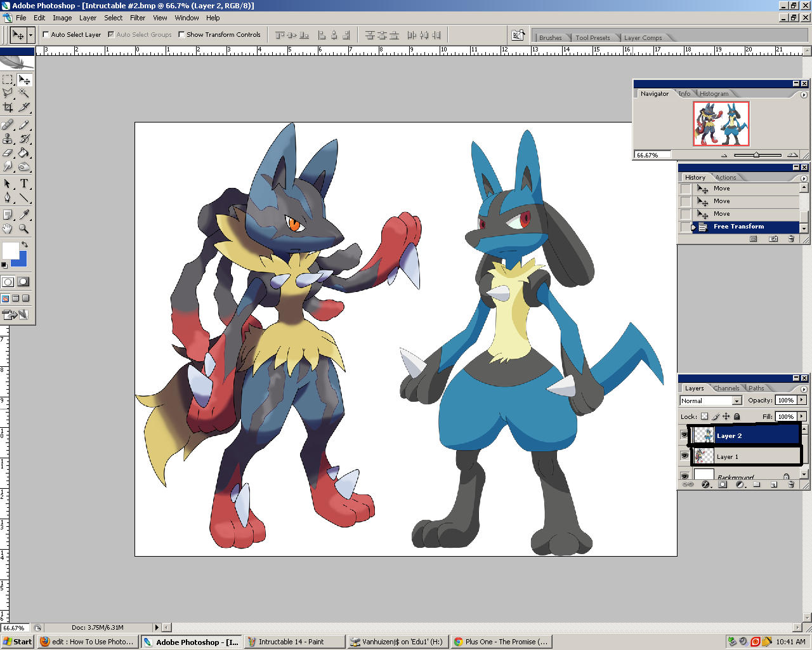Toggle lock transparent pixels
The height and width of the screenshot is (650, 812).
pyautogui.click(x=704, y=416)
